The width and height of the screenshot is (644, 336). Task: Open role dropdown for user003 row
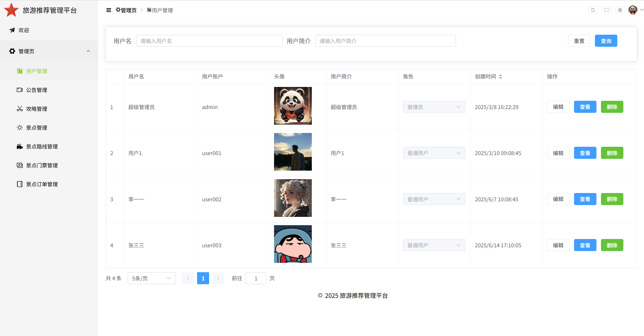pos(434,245)
